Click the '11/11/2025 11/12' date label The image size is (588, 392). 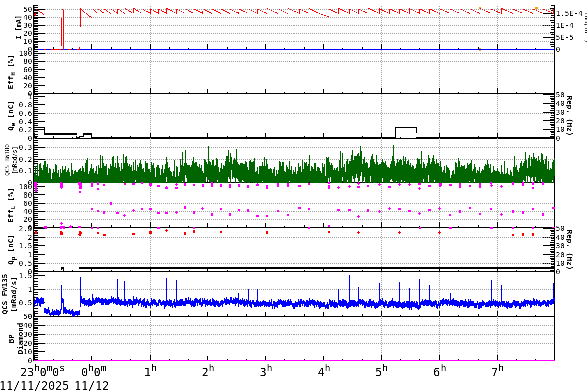[x=54, y=385]
